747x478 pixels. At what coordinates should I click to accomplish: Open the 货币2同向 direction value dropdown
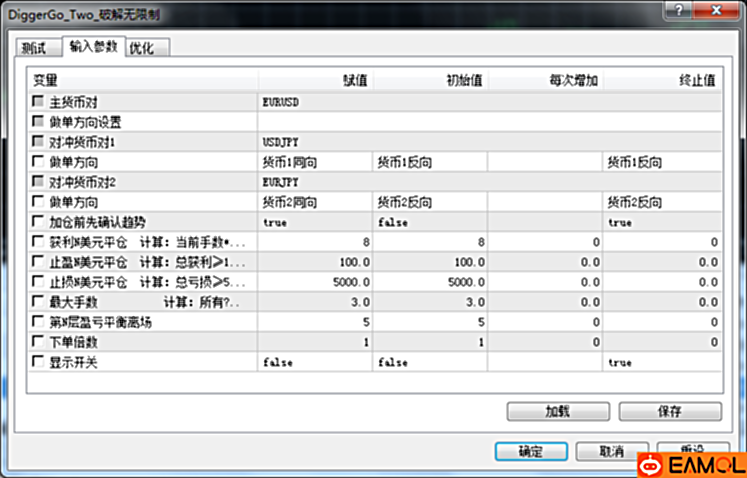315,201
